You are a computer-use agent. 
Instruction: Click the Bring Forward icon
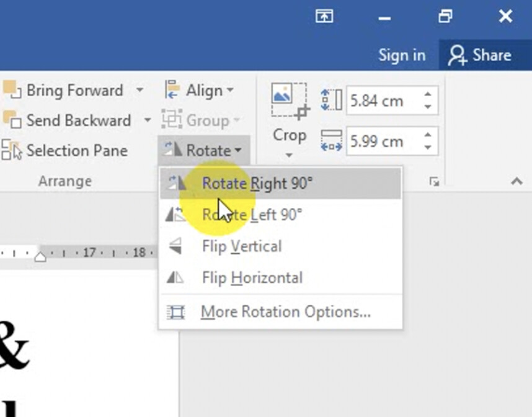tap(12, 90)
